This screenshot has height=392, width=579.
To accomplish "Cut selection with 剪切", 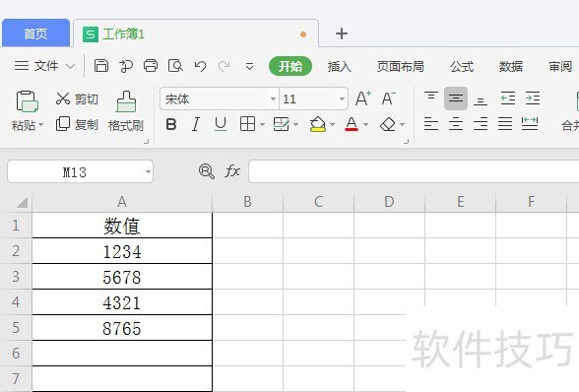I will tap(77, 99).
